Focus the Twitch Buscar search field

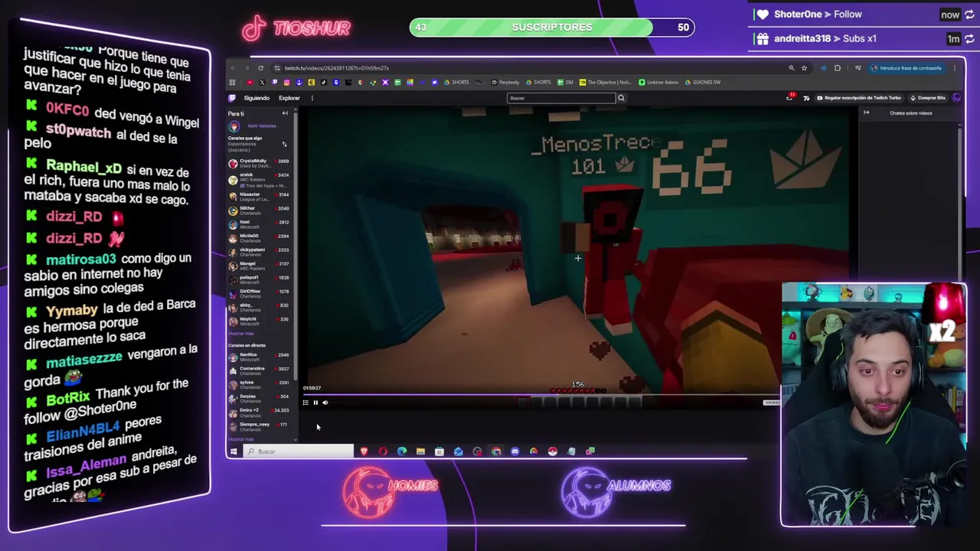[561, 98]
